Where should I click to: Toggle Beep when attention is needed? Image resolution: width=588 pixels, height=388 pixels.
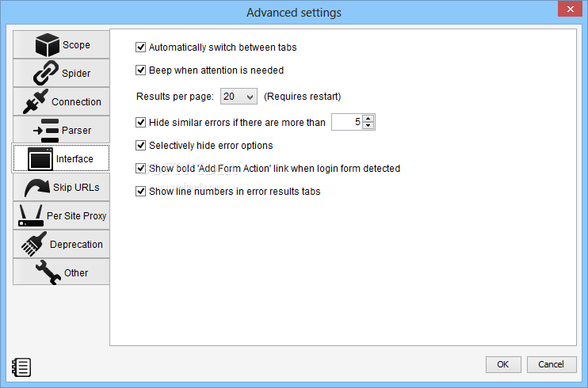pos(140,70)
